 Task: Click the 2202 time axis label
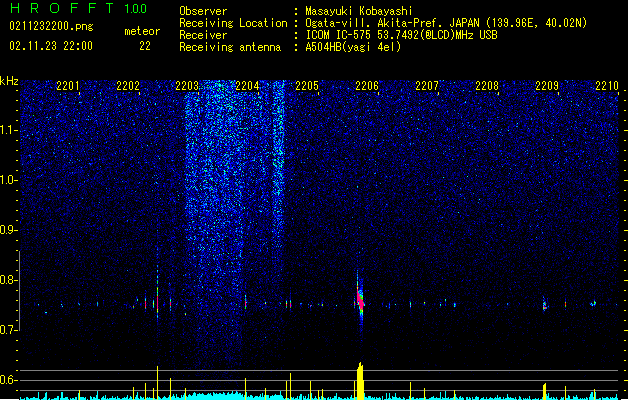click(x=128, y=86)
